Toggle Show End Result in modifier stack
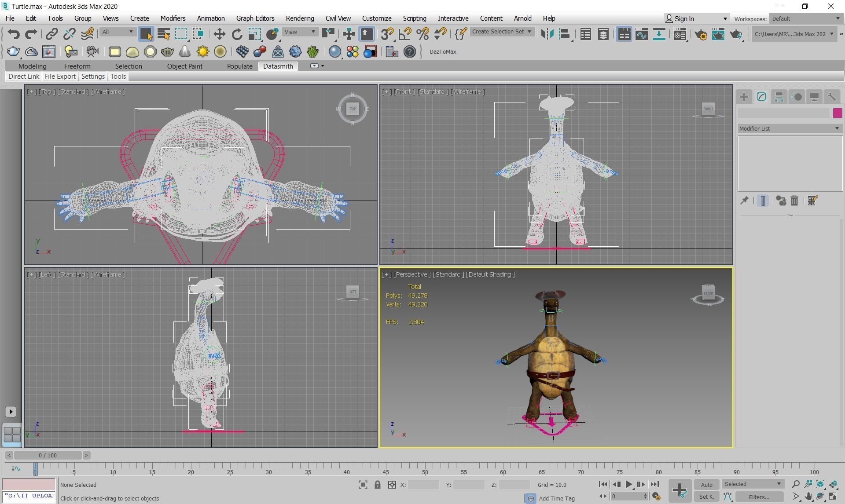The image size is (845, 504). pyautogui.click(x=763, y=201)
